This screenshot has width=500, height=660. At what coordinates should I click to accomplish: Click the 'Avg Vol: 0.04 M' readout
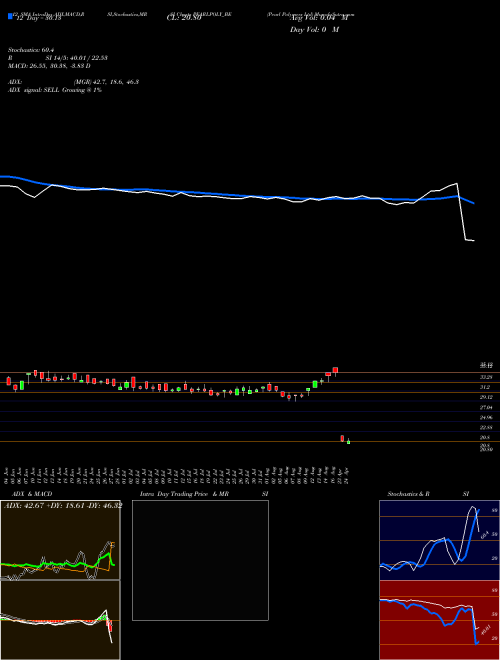click(319, 18)
